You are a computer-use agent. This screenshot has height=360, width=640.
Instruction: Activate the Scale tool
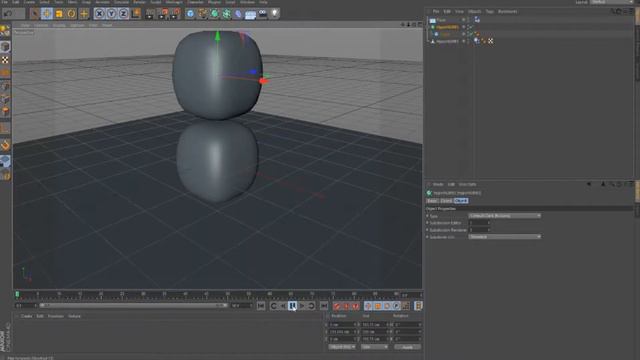pyautogui.click(x=59, y=14)
